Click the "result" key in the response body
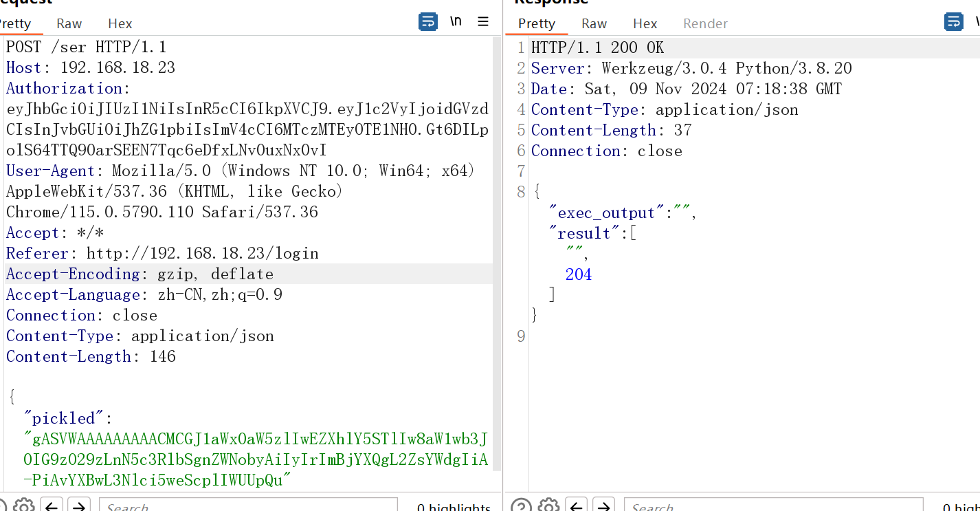Viewport: 980px width, 511px height. pyautogui.click(x=584, y=233)
